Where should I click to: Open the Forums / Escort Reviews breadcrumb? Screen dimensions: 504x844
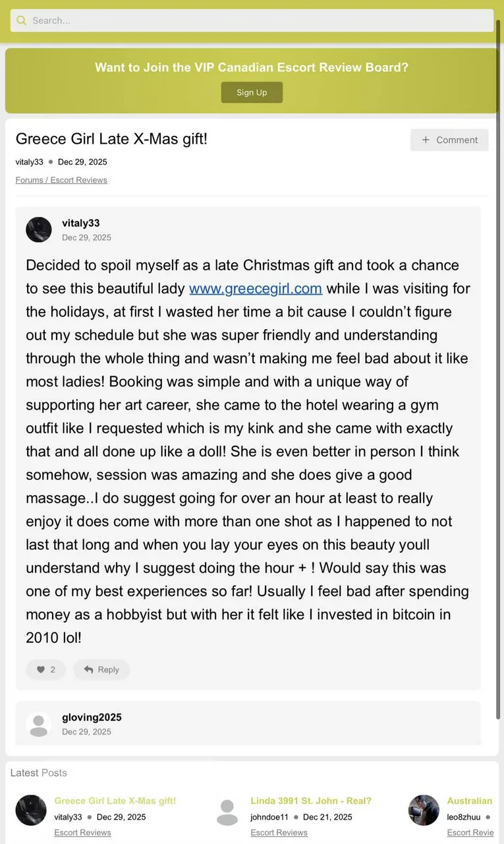point(61,180)
